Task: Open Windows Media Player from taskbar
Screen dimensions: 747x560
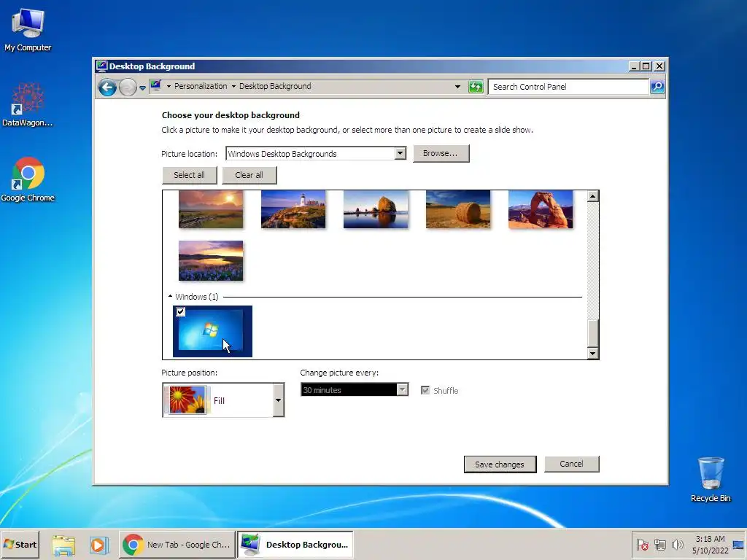Action: coord(98,545)
